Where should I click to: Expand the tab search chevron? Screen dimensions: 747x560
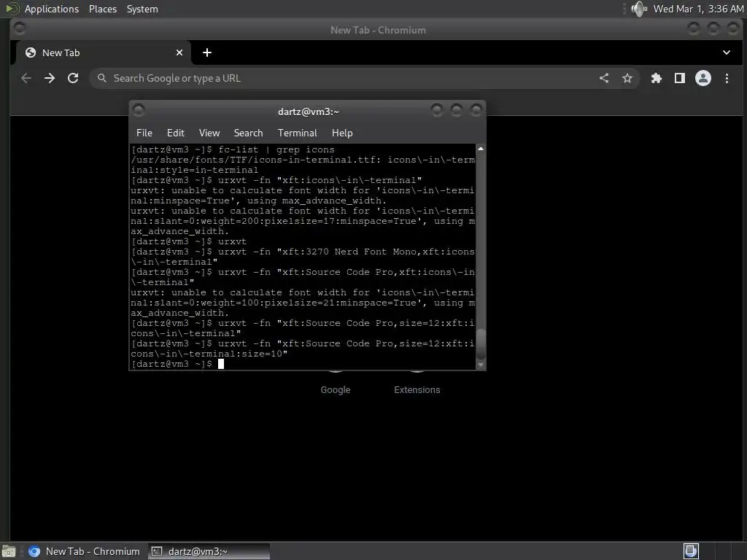727,52
